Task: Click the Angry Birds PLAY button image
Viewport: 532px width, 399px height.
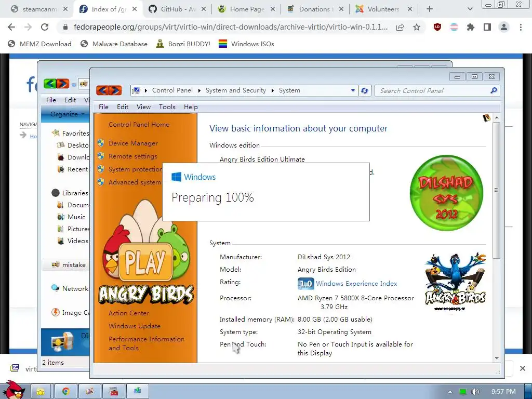Action: click(145, 261)
